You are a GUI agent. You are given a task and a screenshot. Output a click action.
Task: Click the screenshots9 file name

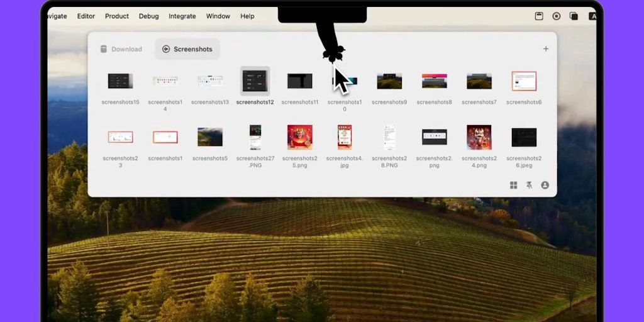pyautogui.click(x=389, y=103)
